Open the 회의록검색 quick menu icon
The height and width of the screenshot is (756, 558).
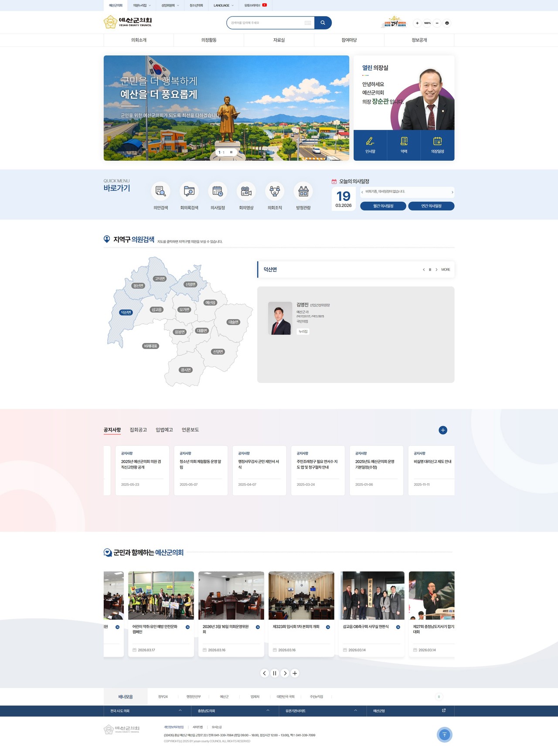click(189, 191)
